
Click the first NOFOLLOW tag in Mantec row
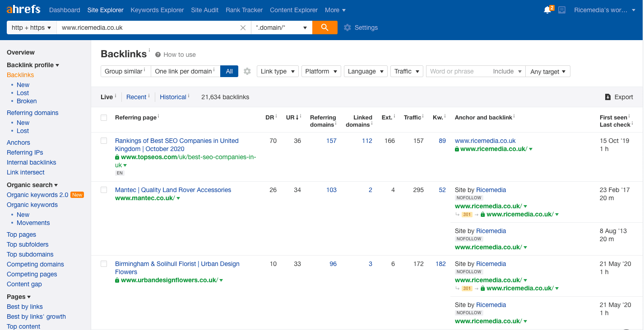pyautogui.click(x=469, y=198)
